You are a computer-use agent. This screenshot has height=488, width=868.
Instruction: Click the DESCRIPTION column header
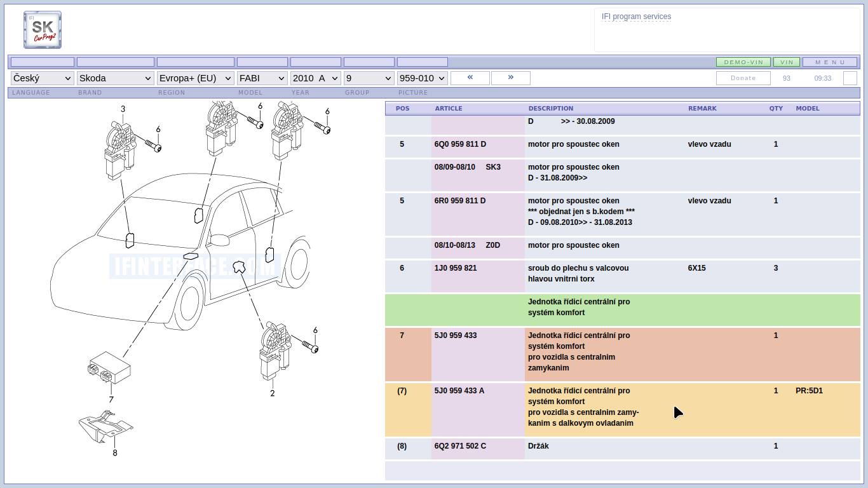point(551,109)
